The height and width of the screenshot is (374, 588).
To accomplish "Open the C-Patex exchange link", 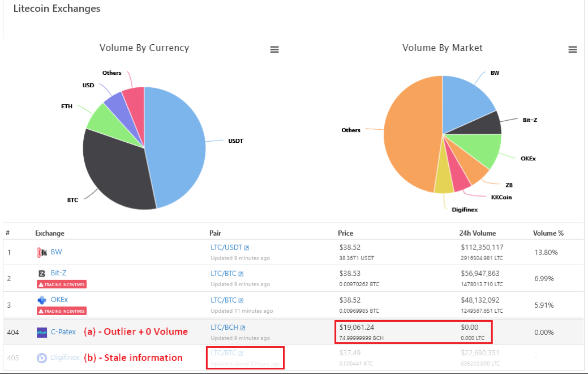I will tap(63, 332).
